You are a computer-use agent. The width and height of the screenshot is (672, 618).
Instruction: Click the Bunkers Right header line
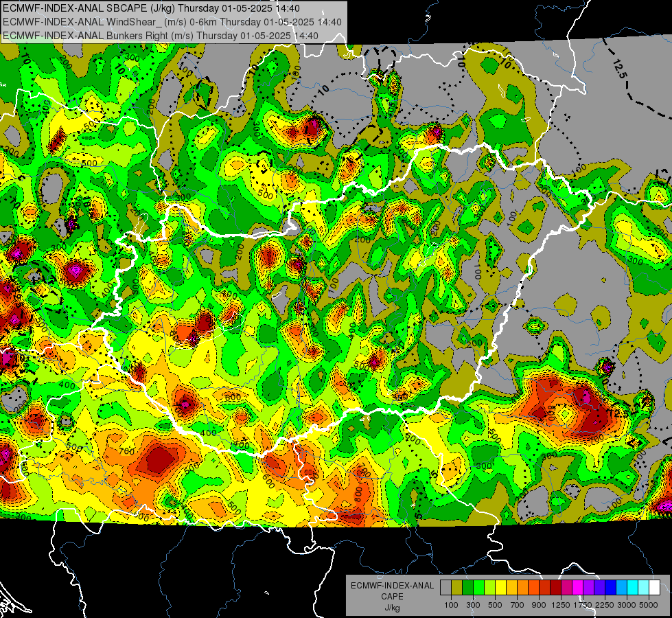[x=161, y=36]
